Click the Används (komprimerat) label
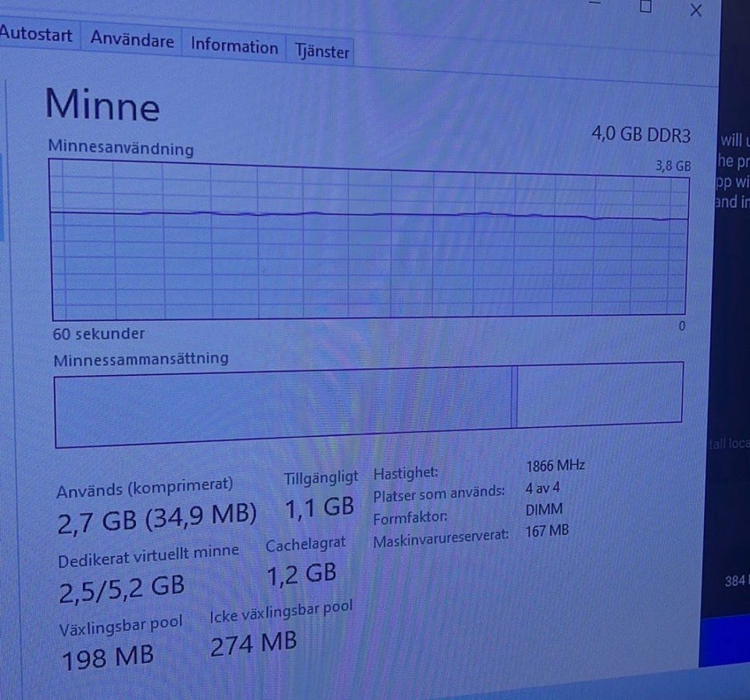This screenshot has width=750, height=700. coord(145,487)
